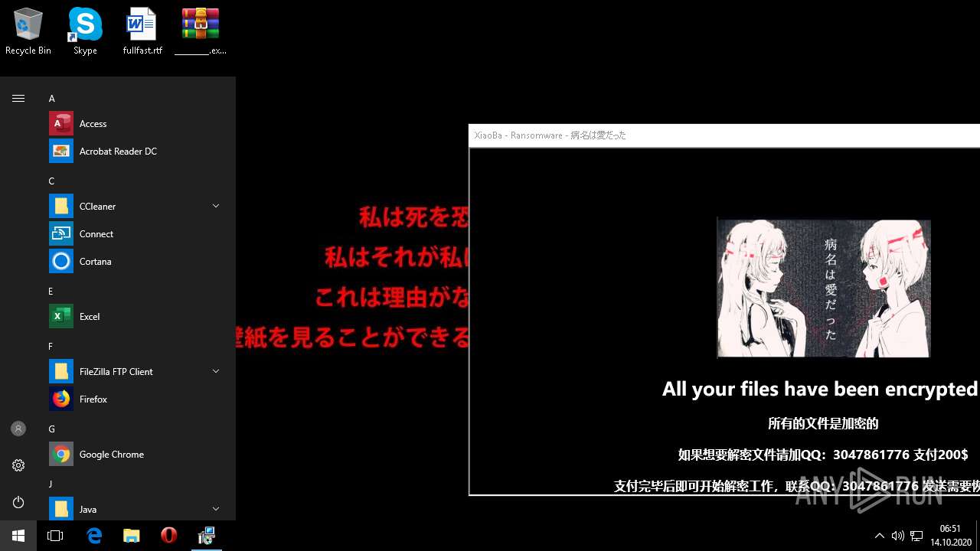The height and width of the screenshot is (551, 980).
Task: Select the letter G section header
Action: click(x=52, y=429)
